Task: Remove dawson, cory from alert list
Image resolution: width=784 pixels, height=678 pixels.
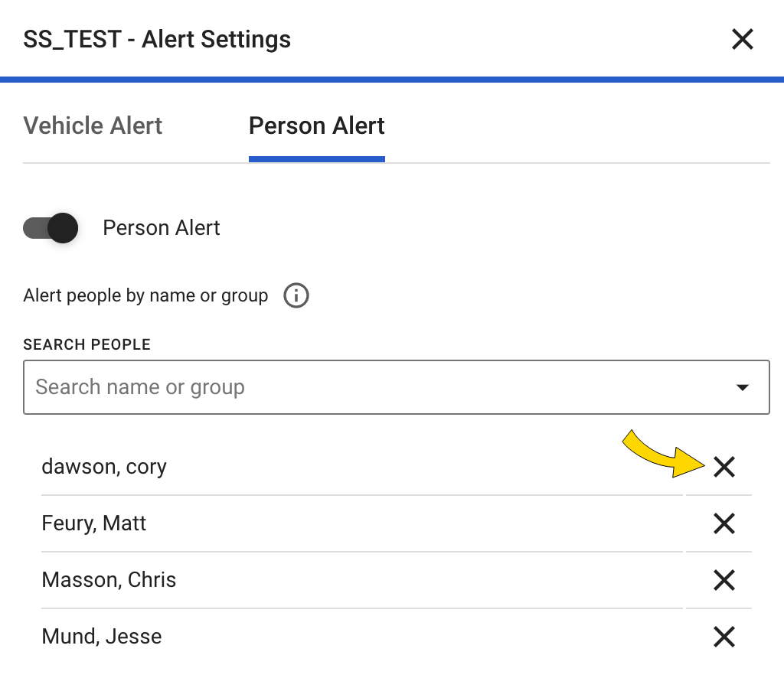Action: tap(724, 467)
